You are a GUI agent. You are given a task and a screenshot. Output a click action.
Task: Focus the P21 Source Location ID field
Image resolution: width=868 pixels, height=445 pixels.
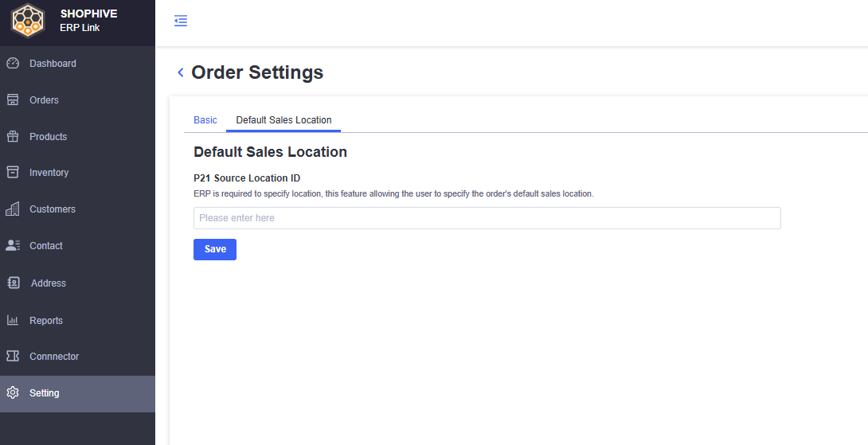(x=487, y=218)
